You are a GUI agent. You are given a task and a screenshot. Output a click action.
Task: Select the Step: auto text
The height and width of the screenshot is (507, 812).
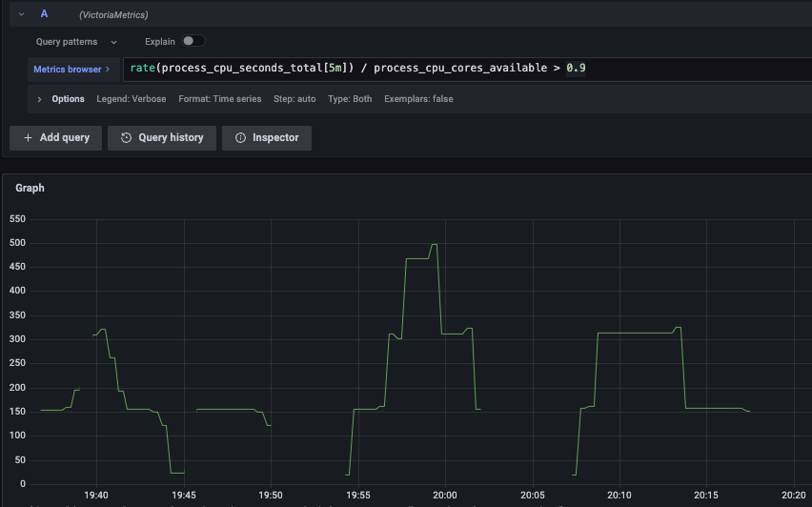(294, 99)
